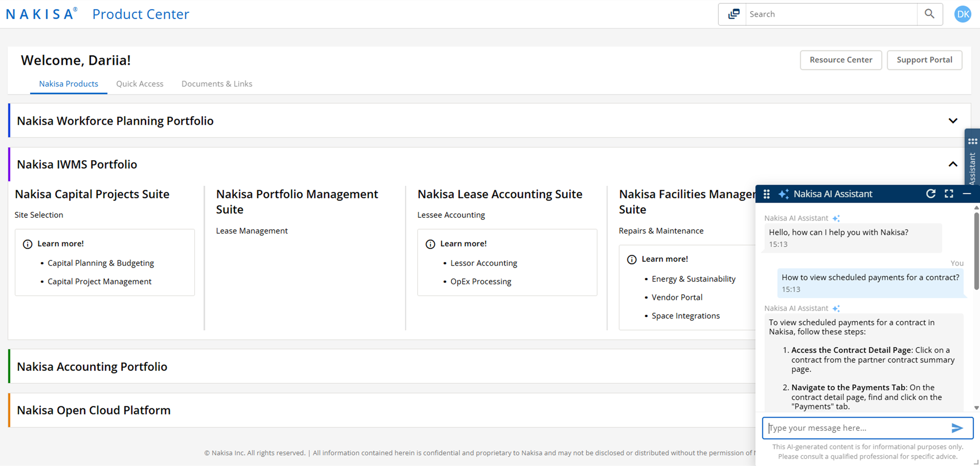Open the Documents & Links tab
980x466 pixels.
(x=216, y=84)
